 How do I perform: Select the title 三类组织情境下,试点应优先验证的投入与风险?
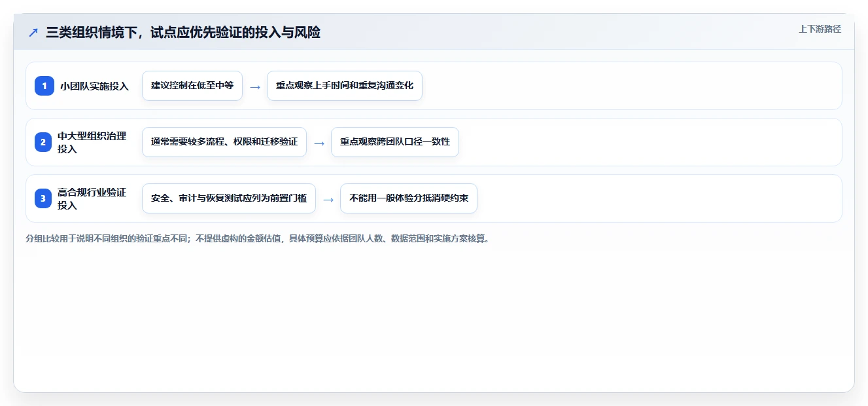183,32
